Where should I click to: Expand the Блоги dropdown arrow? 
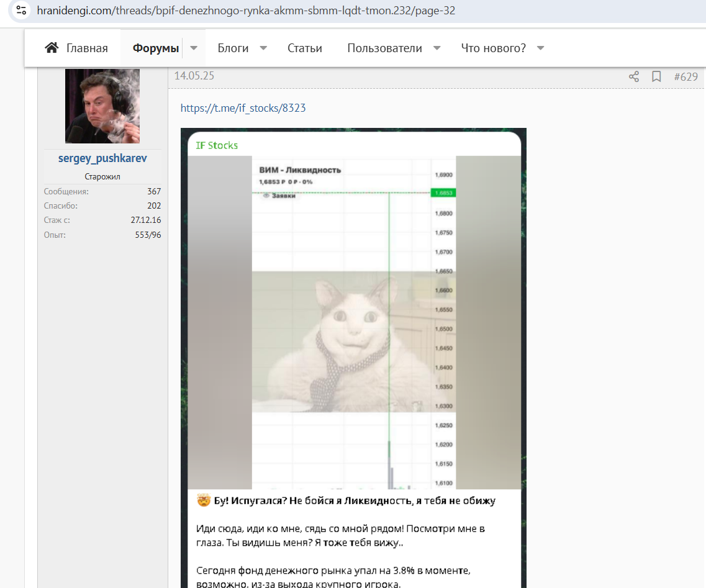tap(263, 48)
